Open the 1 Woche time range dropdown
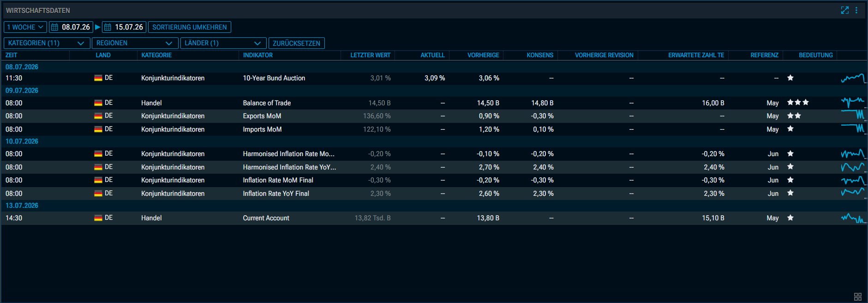Screen dimensions: 868x303 pyautogui.click(x=25, y=27)
